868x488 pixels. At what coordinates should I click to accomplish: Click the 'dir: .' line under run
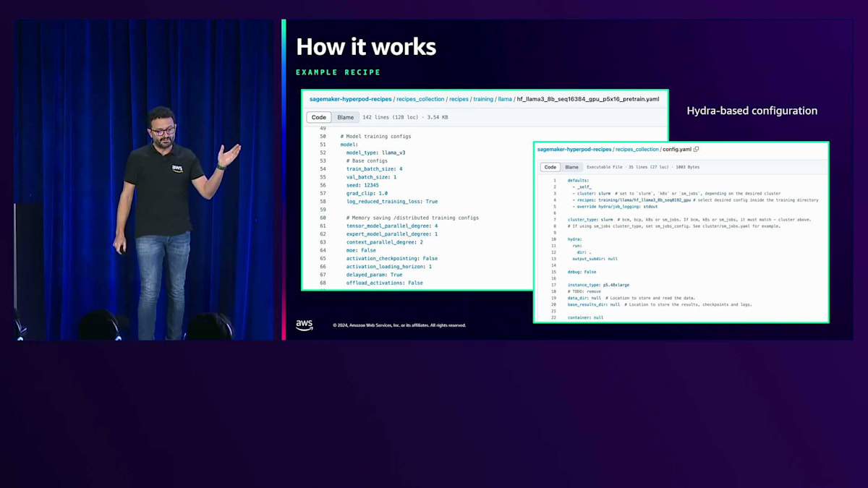click(x=584, y=252)
